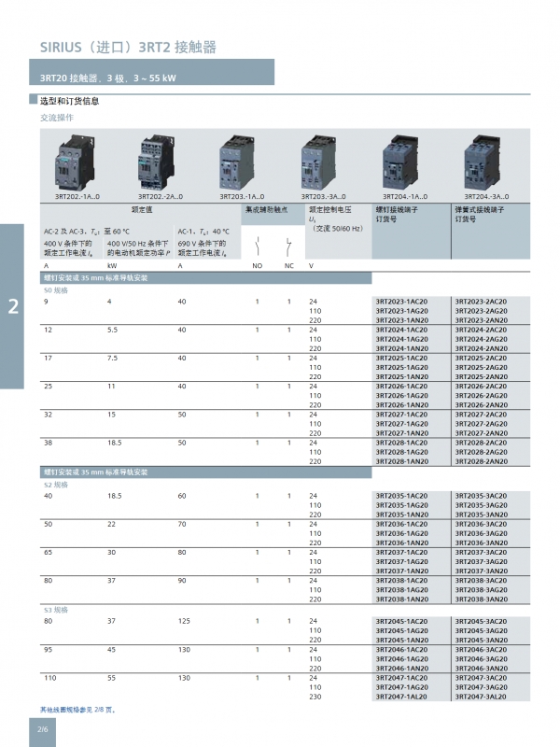Click the page title SIRIUS（进口）3RT2 接触器
The width and height of the screenshot is (560, 747).
pyautogui.click(x=128, y=48)
